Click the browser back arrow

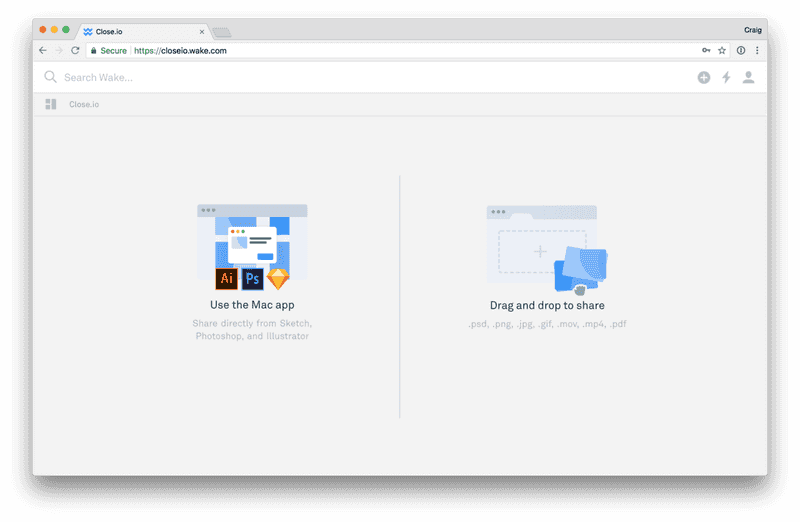click(x=43, y=51)
